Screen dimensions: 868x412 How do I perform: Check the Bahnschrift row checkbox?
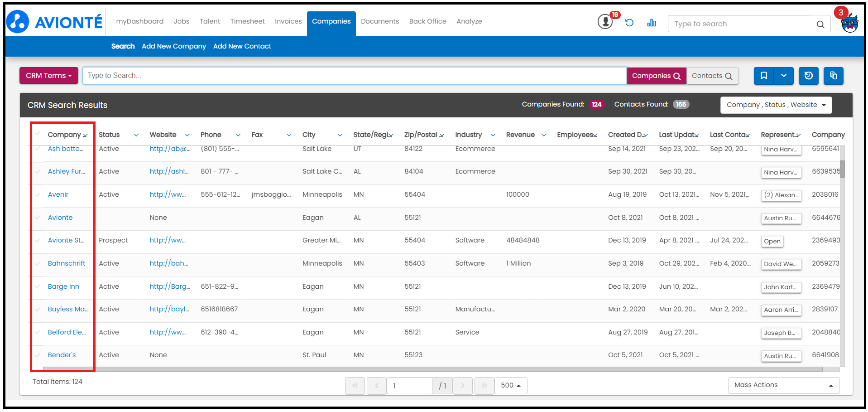point(38,263)
